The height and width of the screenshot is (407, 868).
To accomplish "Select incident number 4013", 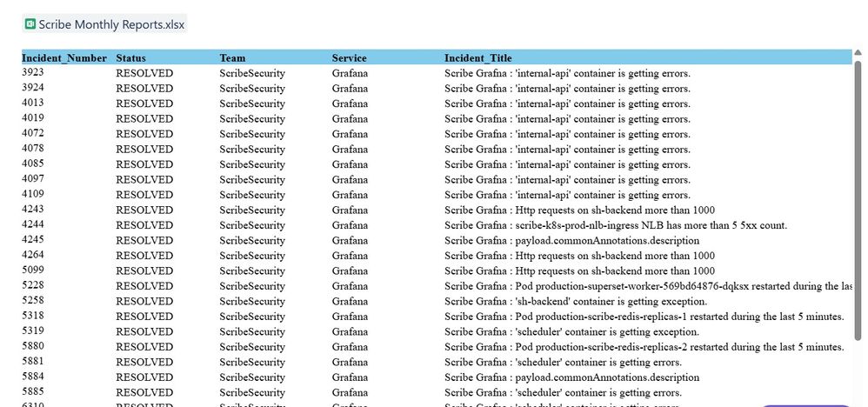I will point(33,103).
